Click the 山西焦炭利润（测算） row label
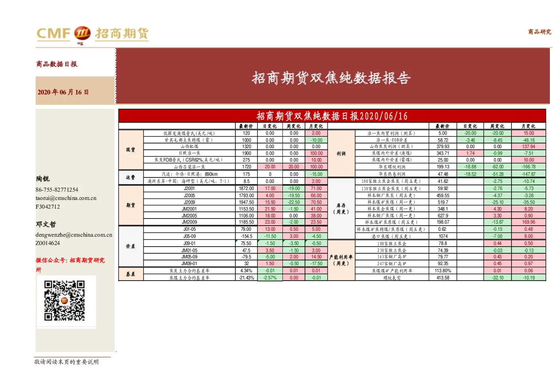The image size is (555, 392). pyautogui.click(x=392, y=147)
